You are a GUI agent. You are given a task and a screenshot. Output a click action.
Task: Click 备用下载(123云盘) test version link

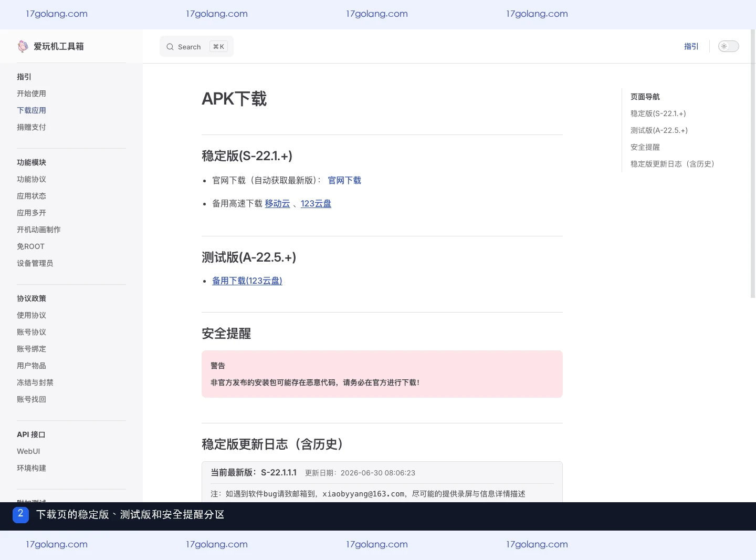coord(247,281)
